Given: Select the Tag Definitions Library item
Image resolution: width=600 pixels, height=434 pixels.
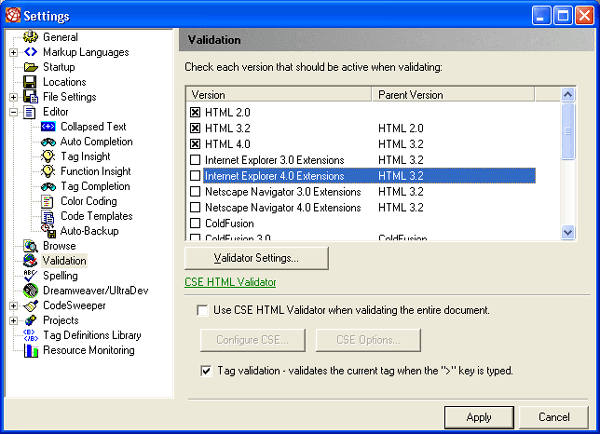Looking at the screenshot, I should coord(92,335).
